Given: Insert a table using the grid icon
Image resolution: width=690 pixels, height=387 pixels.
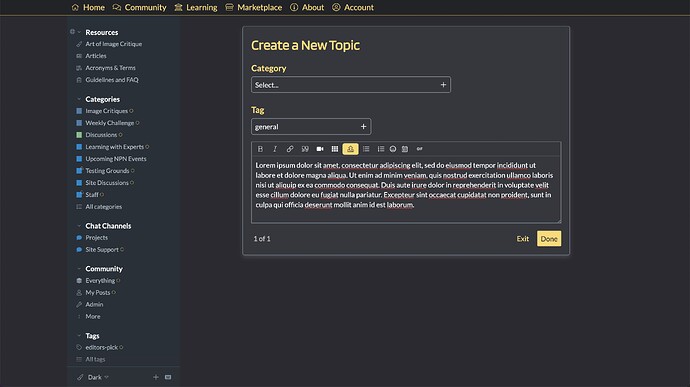Looking at the screenshot, I should [x=335, y=149].
